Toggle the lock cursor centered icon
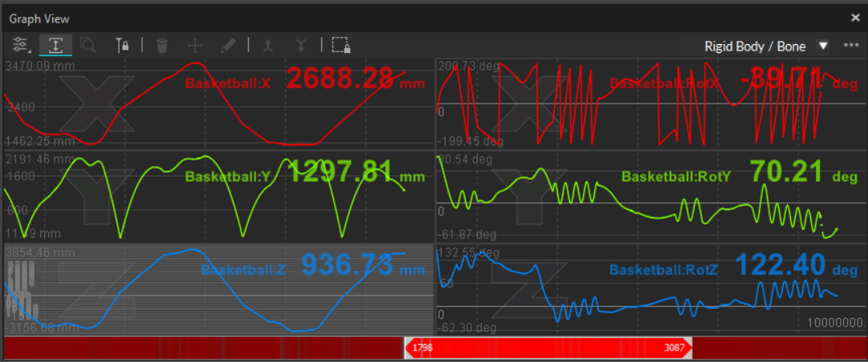 tap(123, 45)
